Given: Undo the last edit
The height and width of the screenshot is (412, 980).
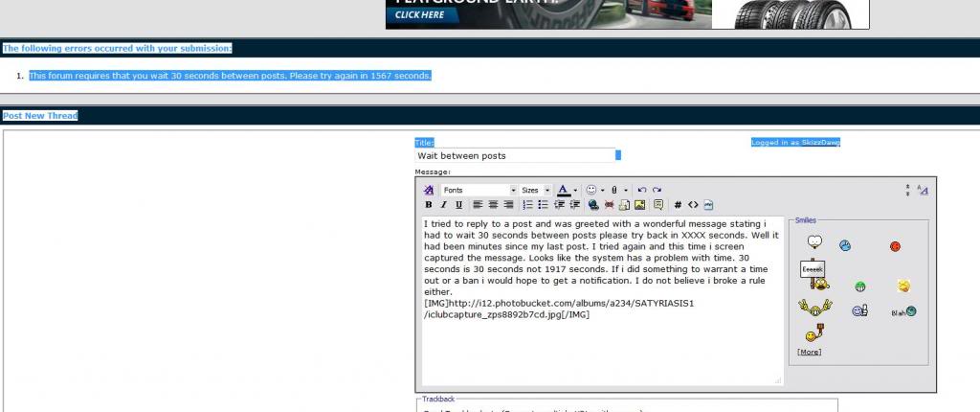Looking at the screenshot, I should click(642, 190).
